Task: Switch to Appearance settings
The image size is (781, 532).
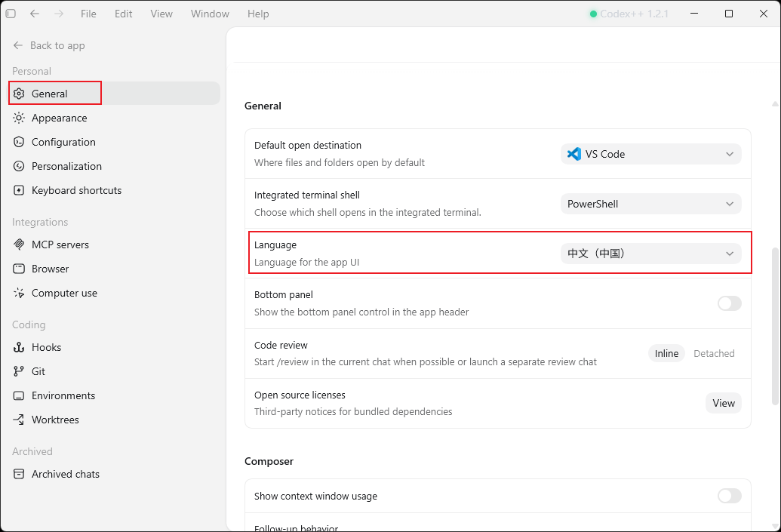Action: [115, 118]
